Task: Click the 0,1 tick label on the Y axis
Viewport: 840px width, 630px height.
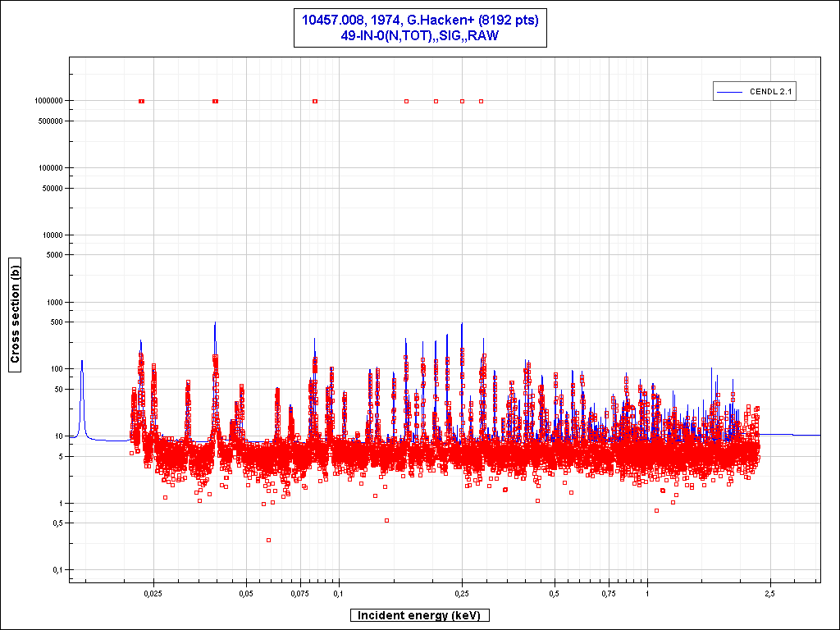Action: click(x=58, y=571)
